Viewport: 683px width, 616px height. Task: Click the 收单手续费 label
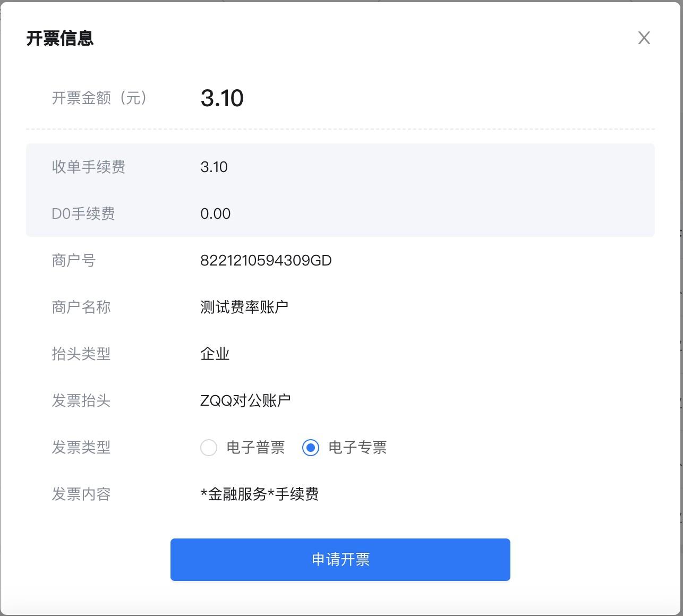(x=89, y=167)
